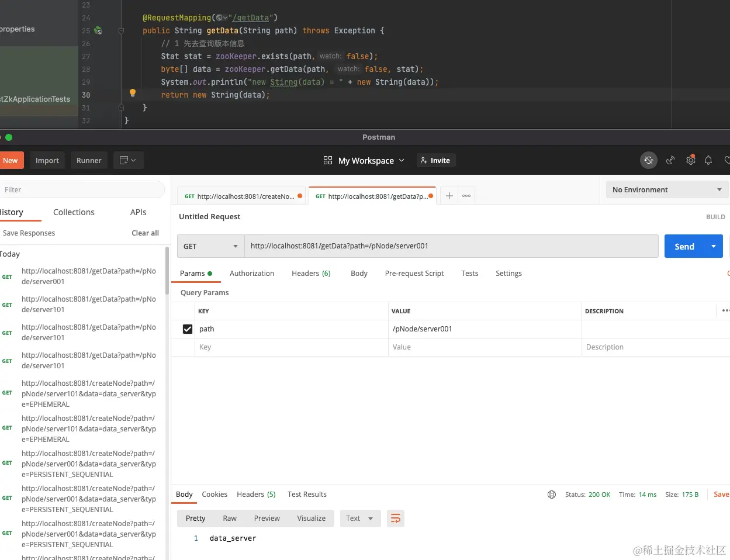Screen dimensions: 730x560
Task: Add a new request tab with plus icon
Action: tap(449, 196)
